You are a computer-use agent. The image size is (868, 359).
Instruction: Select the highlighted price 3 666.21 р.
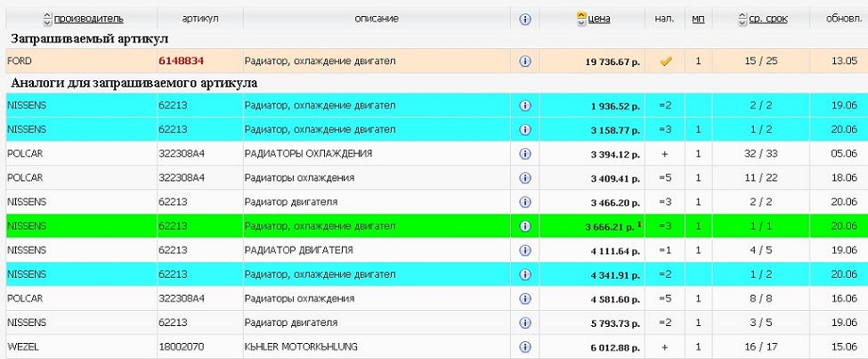click(x=611, y=227)
